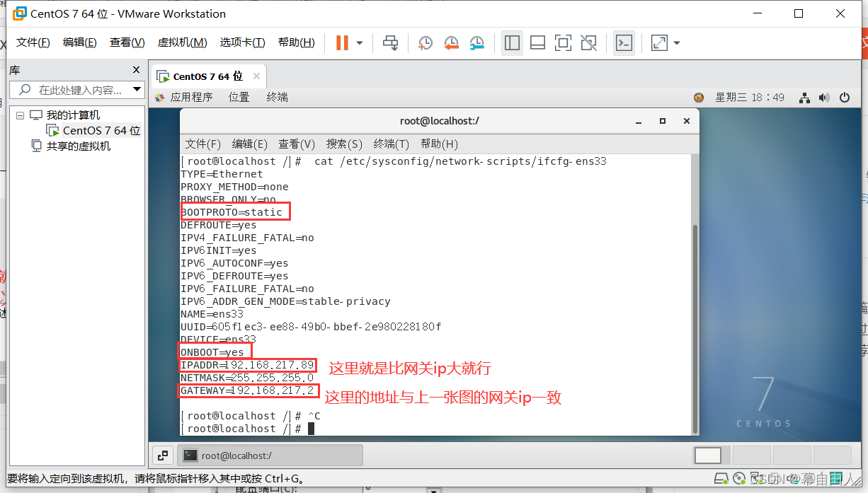Open terminal 终端(T) menu
This screenshot has height=493, width=868.
(391, 144)
